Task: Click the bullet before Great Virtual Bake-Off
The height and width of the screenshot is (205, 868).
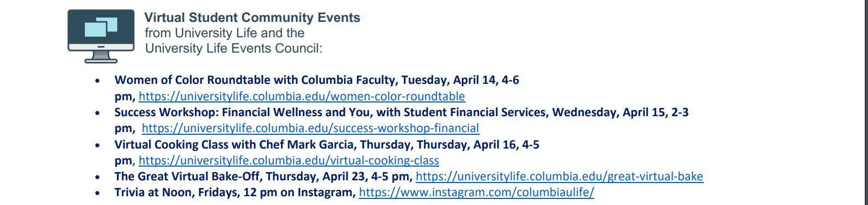Action: (97, 178)
